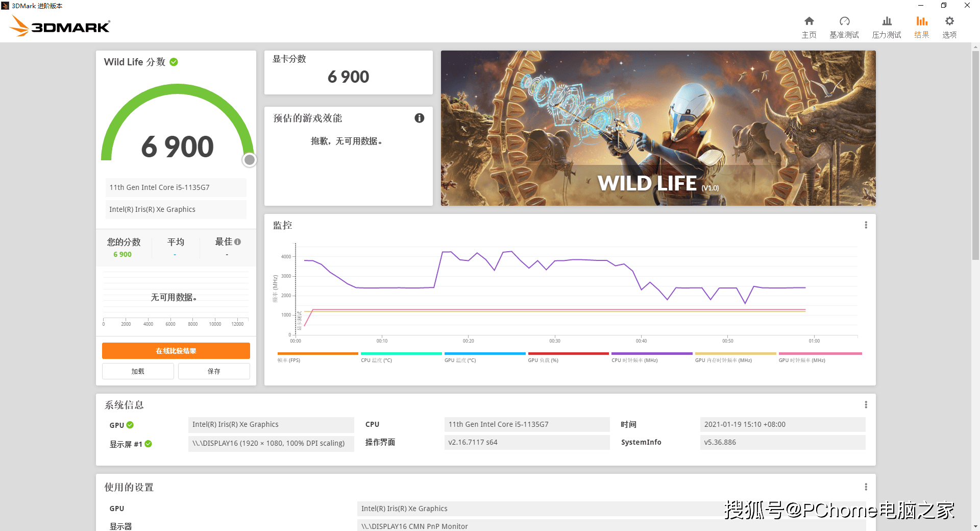Click the 时间 value 2021-01-19 15:10
The height and width of the screenshot is (531, 980).
click(782, 424)
